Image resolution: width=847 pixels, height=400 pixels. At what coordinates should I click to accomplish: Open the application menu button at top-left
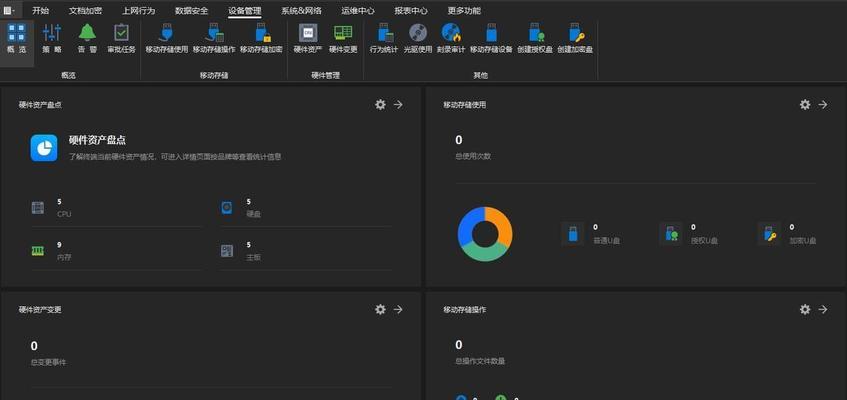[9, 10]
